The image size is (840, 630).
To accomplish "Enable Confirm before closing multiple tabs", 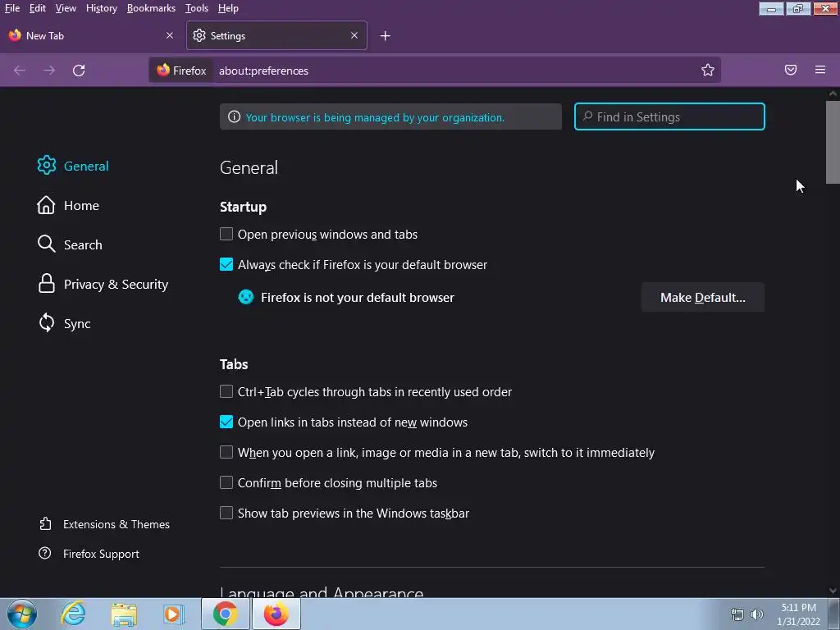I will click(x=226, y=482).
